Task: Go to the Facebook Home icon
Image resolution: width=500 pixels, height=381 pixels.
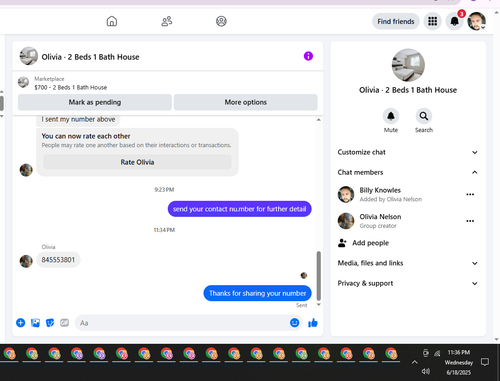Action: [x=112, y=21]
